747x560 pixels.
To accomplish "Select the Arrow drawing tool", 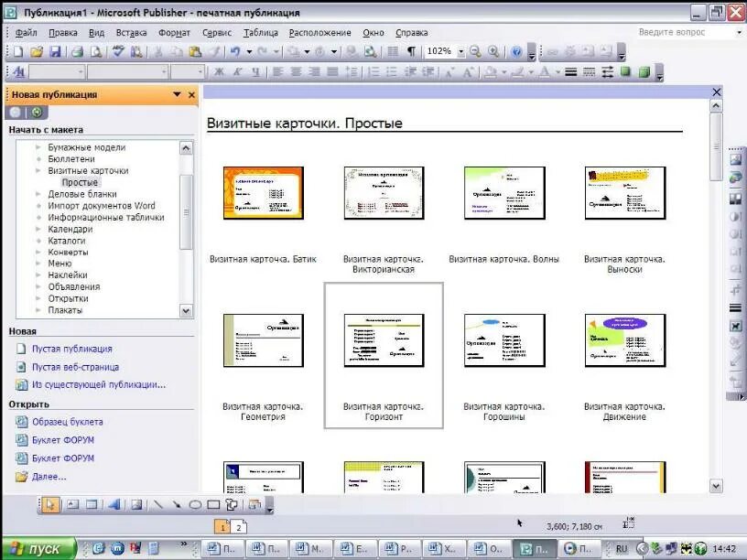I will 177,505.
